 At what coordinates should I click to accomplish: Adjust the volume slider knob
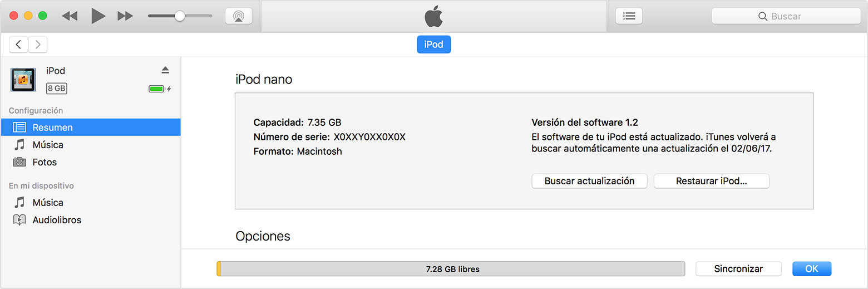[x=179, y=16]
